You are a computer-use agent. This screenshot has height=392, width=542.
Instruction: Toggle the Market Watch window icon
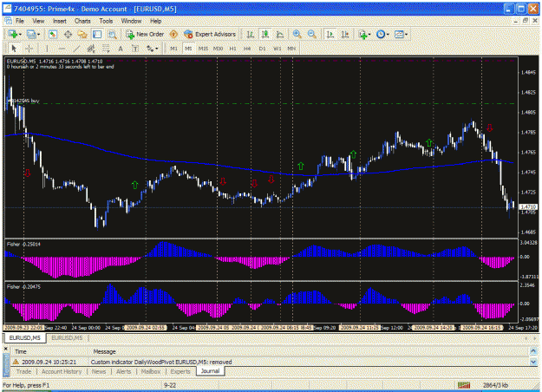click(x=53, y=34)
